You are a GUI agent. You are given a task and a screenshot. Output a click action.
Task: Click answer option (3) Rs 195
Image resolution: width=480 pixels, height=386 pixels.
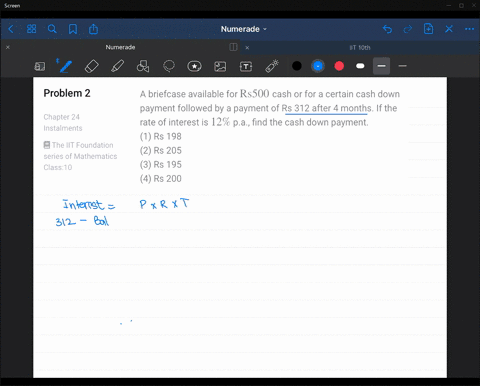tap(161, 164)
